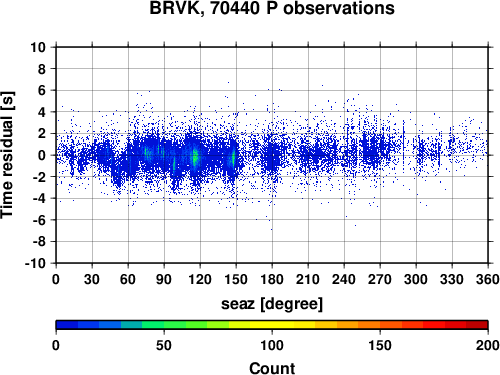Click the Count label below the colorbar
Viewport: 500px width, 375px height.
272,368
